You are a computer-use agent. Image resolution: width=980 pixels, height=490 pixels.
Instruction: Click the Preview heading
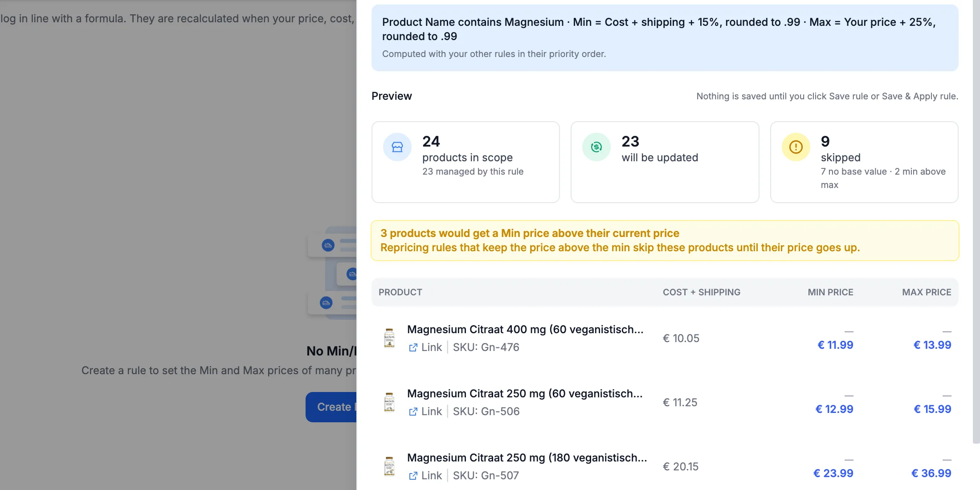(x=392, y=96)
